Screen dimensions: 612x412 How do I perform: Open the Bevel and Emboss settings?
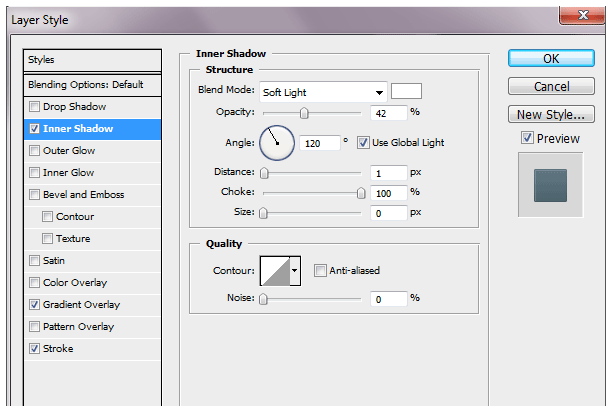click(84, 195)
